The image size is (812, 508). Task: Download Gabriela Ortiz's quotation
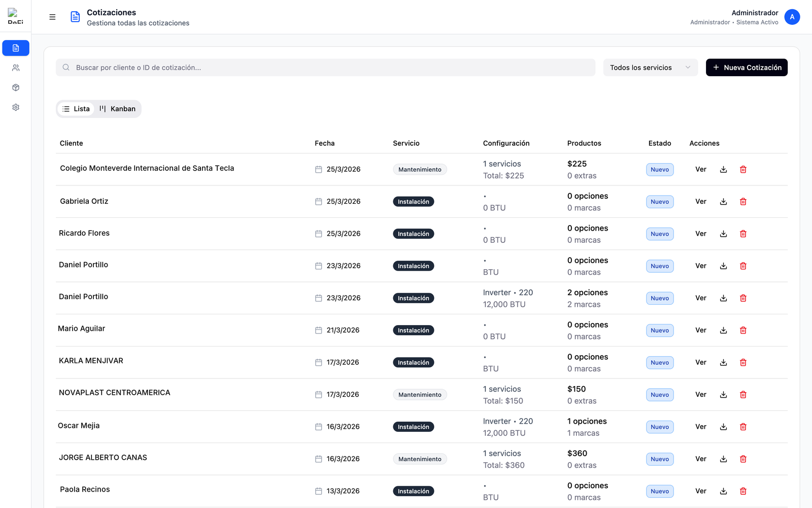(724, 202)
